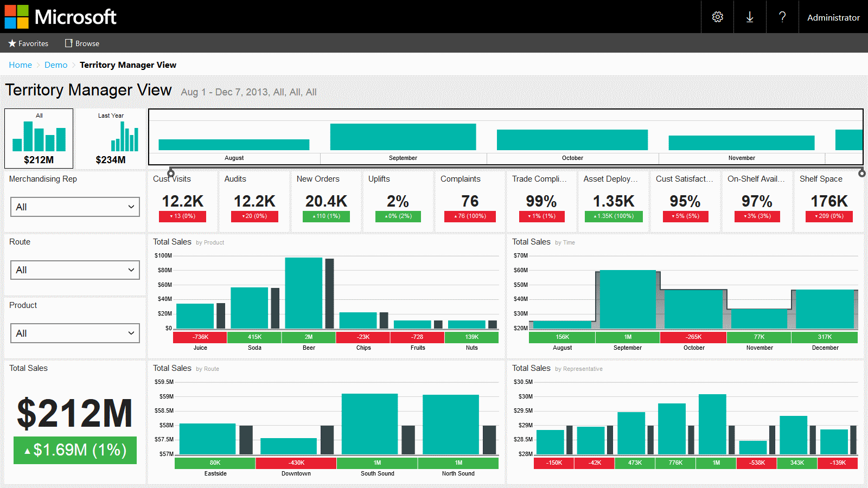Open the Cust Visits 12.2K card

pos(183,201)
